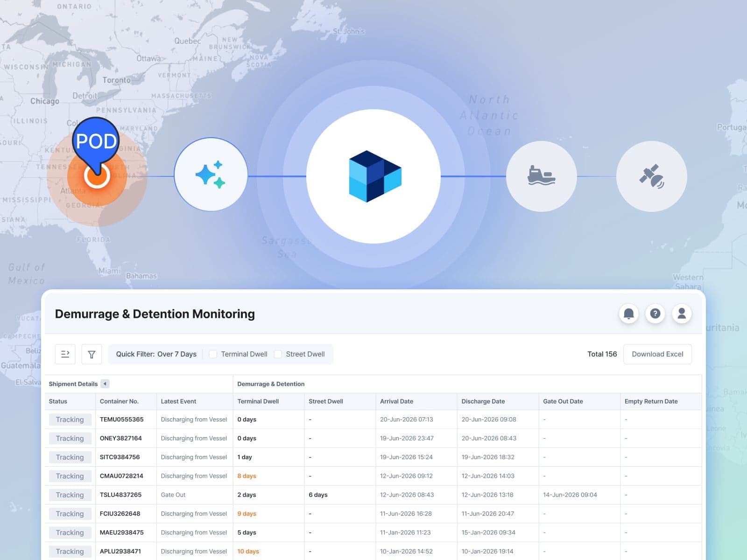Image resolution: width=747 pixels, height=560 pixels.
Task: Select the satellite circle icon
Action: coord(651,176)
